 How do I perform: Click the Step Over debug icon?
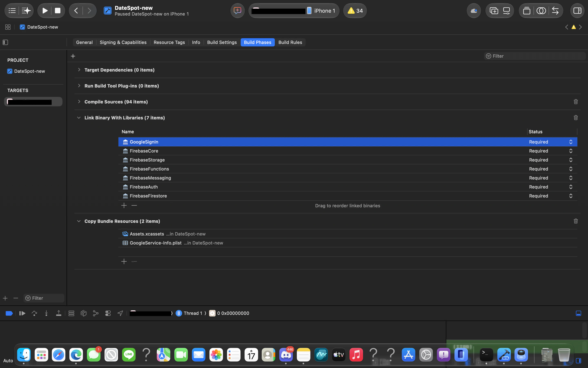tap(34, 313)
